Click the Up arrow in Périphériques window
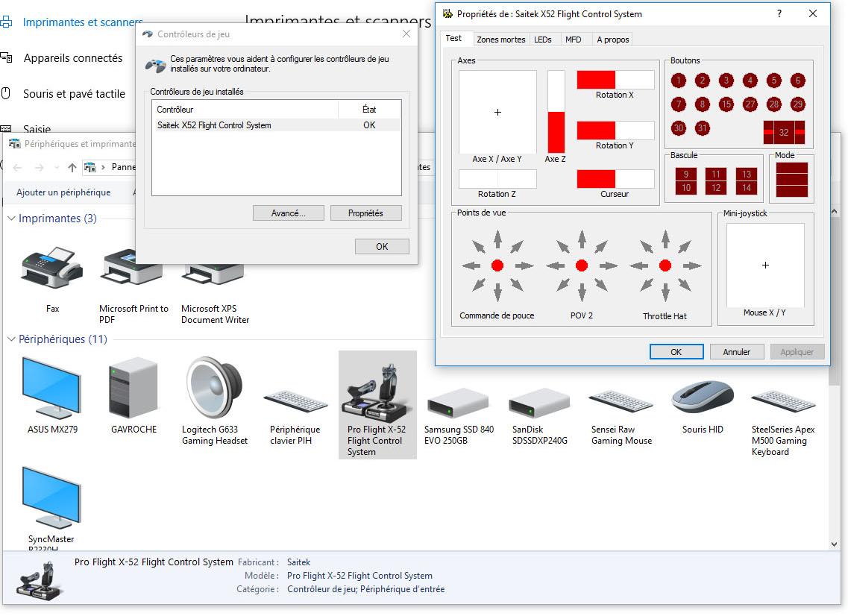Viewport: 848px width, 616px height. click(x=72, y=168)
